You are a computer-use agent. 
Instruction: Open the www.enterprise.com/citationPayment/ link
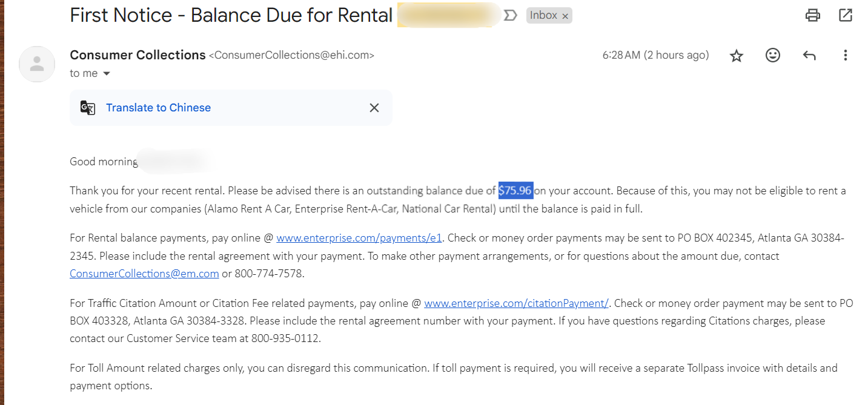pos(516,303)
